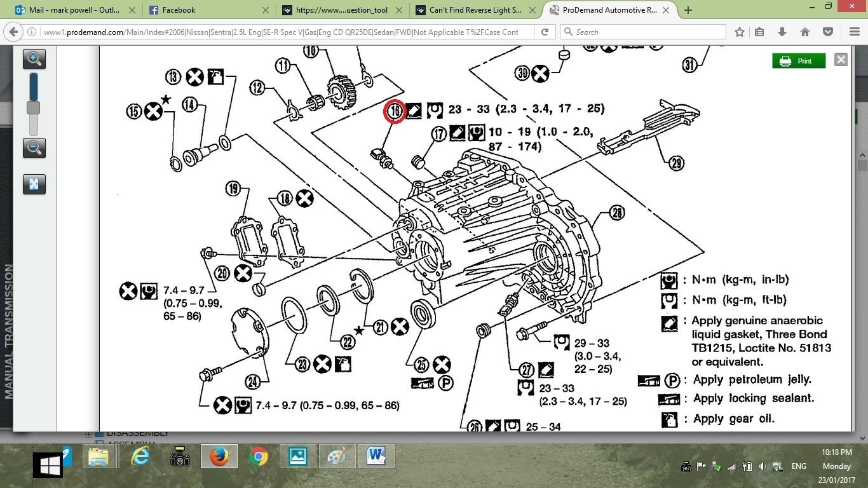Click the '29 – 33' torque value text

(592, 343)
